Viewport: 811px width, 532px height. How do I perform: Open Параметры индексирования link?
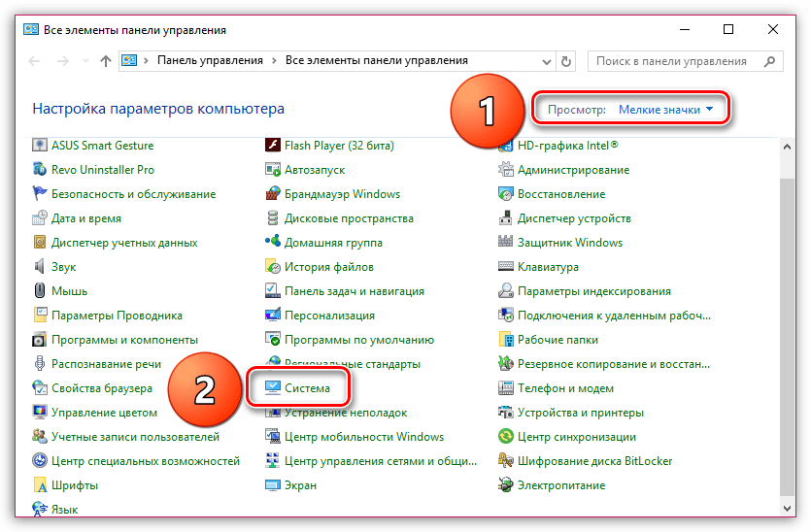[594, 291]
